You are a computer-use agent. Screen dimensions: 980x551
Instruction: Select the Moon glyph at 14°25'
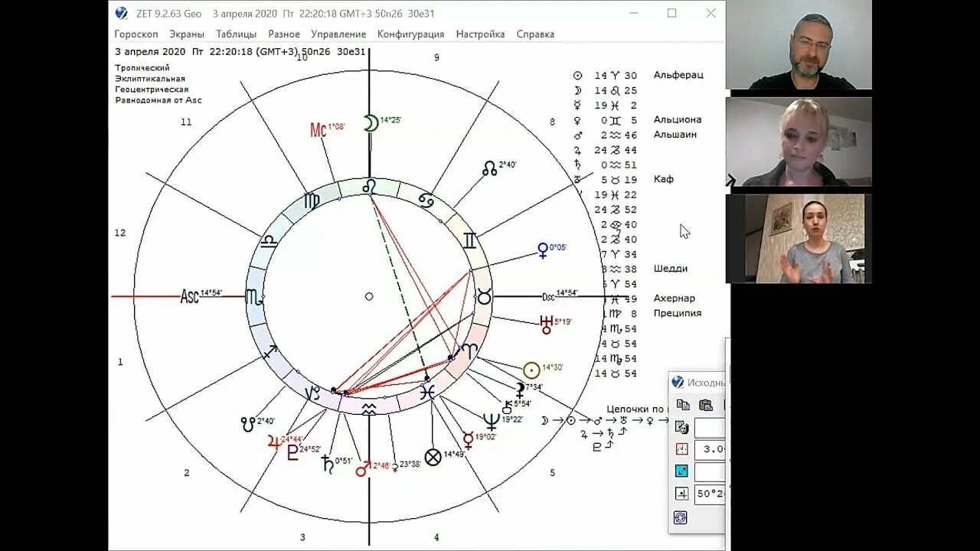(x=371, y=122)
